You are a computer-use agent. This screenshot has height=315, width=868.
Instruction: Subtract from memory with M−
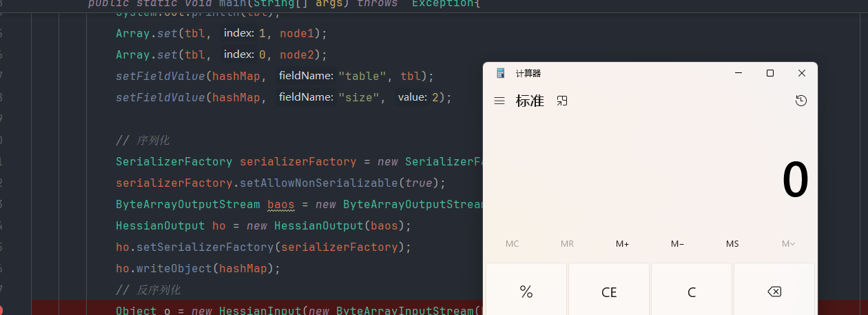(677, 244)
